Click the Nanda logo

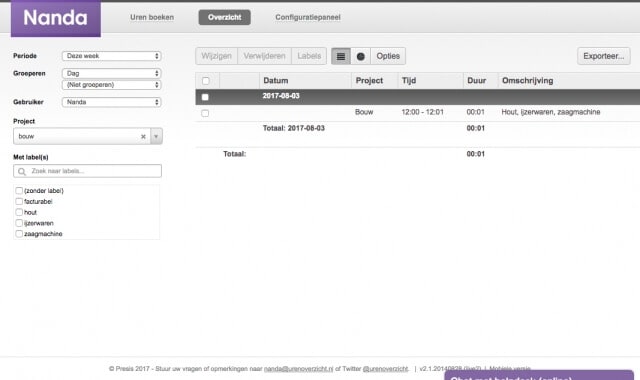pyautogui.click(x=56, y=18)
